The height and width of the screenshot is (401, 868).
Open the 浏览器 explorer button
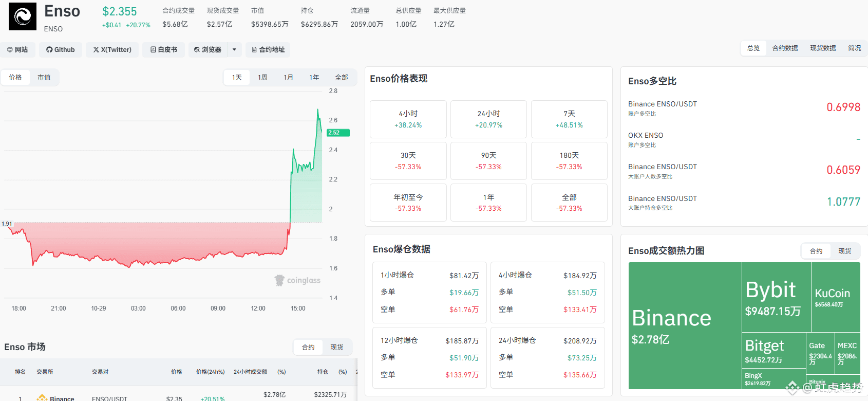click(207, 49)
